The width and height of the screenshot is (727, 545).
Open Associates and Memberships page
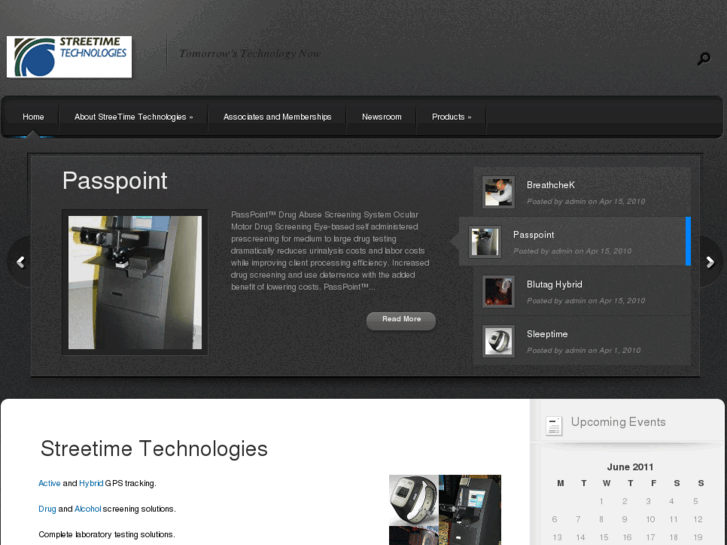(x=277, y=117)
